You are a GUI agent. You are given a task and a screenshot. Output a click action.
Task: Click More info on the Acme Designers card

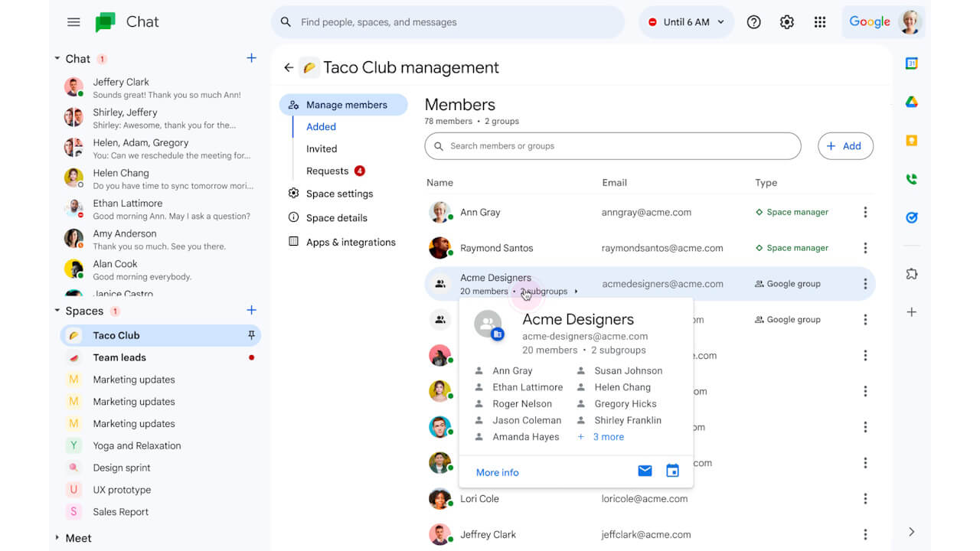coord(496,472)
